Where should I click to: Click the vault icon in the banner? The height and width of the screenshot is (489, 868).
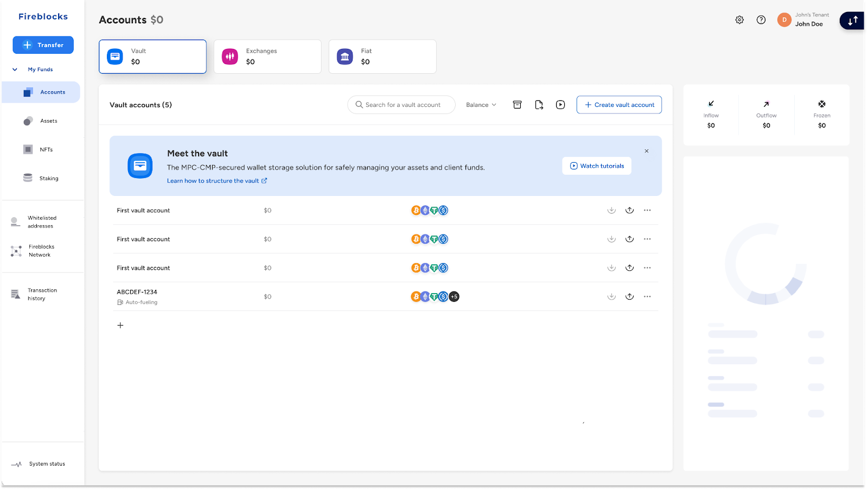click(x=140, y=166)
